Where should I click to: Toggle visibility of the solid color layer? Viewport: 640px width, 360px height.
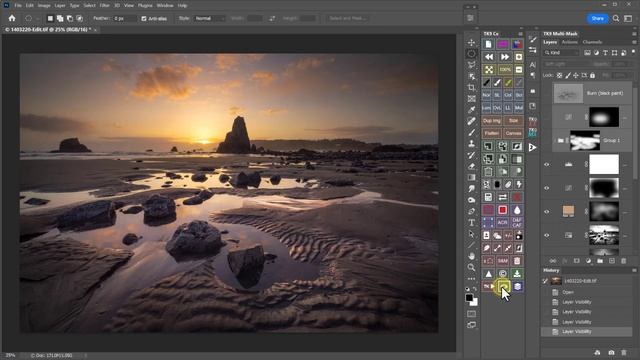(547, 211)
